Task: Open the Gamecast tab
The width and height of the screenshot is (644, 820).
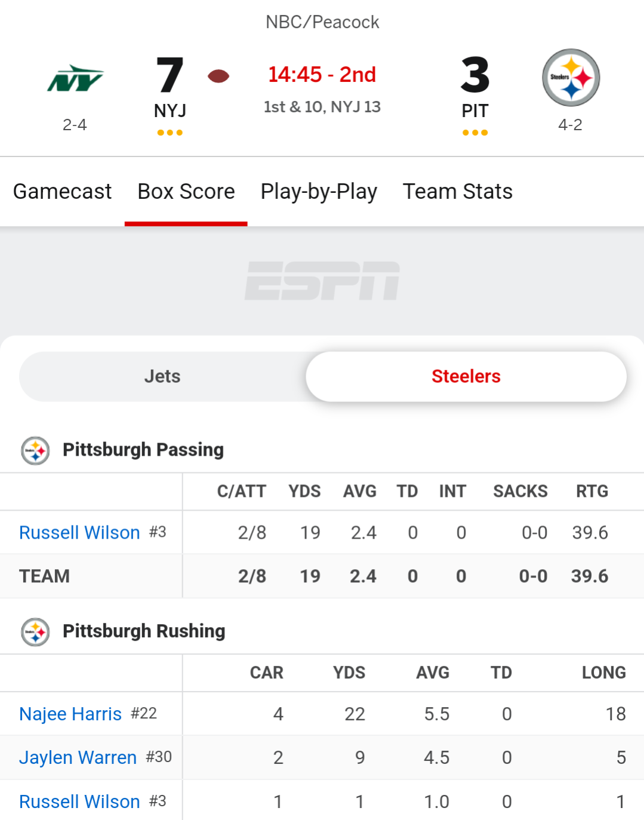Action: [62, 192]
